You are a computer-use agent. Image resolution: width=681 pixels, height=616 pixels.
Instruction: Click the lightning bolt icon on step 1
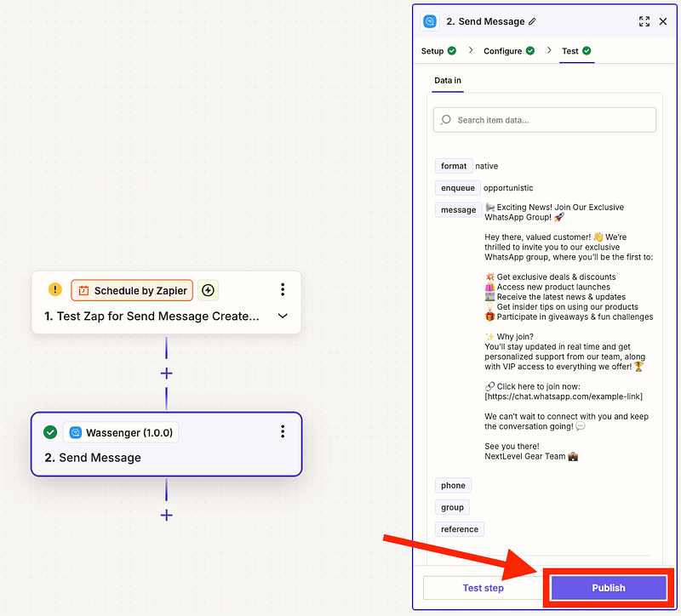click(208, 290)
